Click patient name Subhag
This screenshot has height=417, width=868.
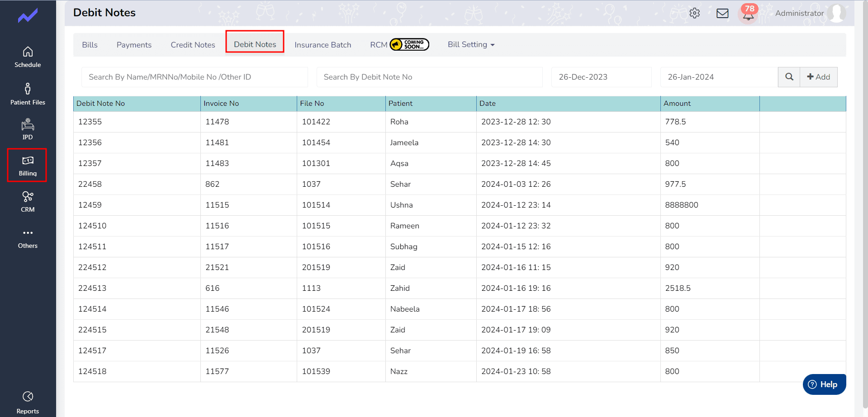point(404,246)
